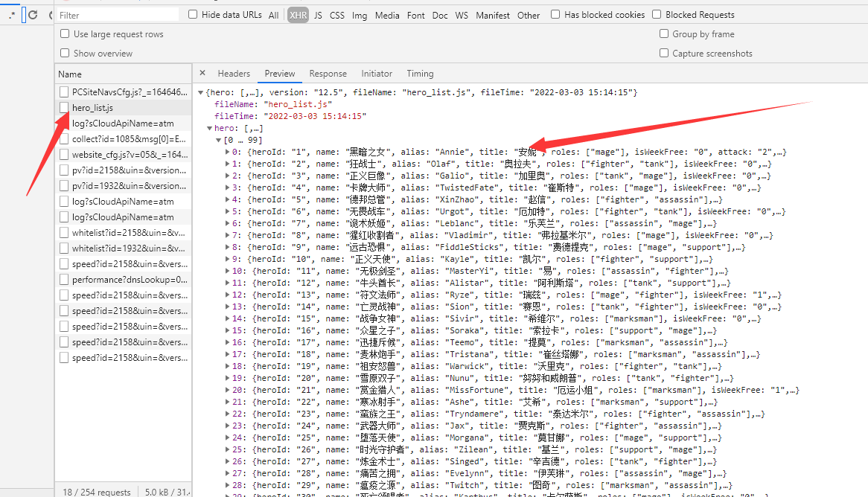868x497 pixels.
Task: Filter requests by CSS type
Action: 336,15
